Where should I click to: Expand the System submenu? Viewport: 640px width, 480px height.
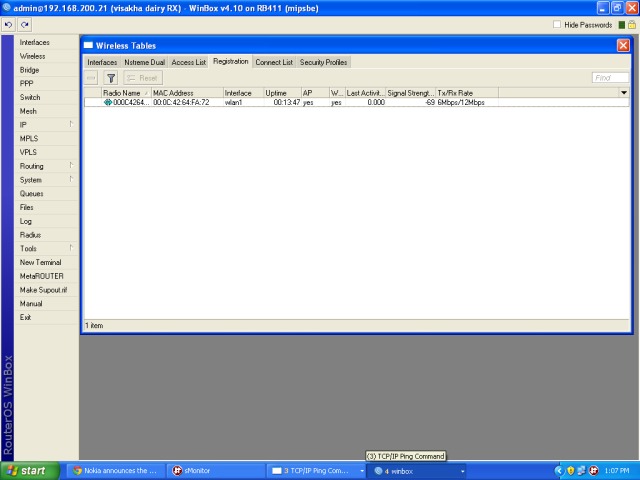[x=71, y=179]
